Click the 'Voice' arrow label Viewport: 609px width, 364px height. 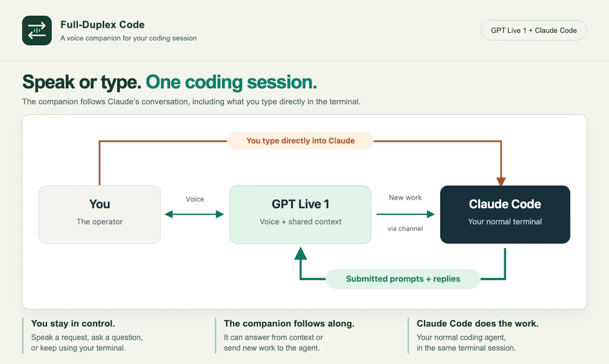click(x=195, y=199)
